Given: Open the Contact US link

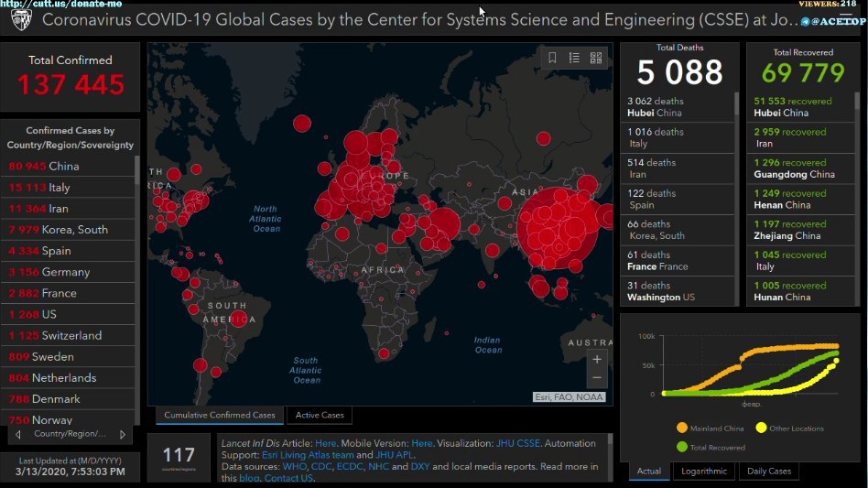Looking at the screenshot, I should point(288,478).
